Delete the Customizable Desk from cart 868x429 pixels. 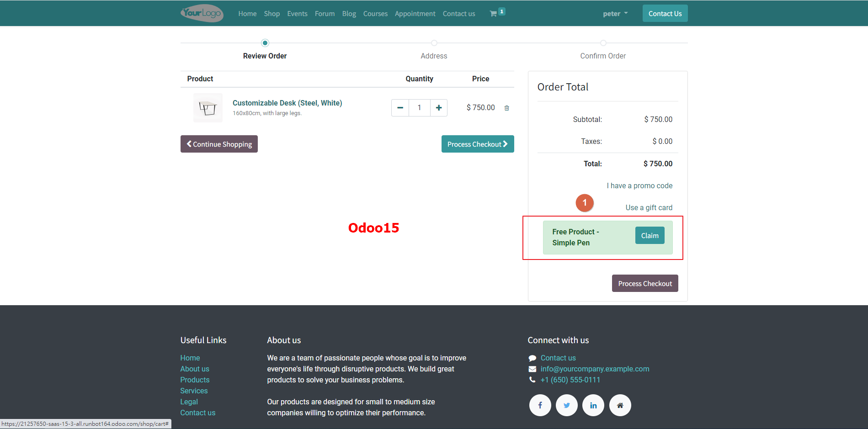coord(506,108)
